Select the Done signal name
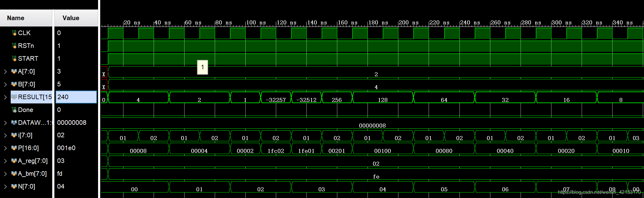The height and width of the screenshot is (198, 644). click(x=25, y=110)
